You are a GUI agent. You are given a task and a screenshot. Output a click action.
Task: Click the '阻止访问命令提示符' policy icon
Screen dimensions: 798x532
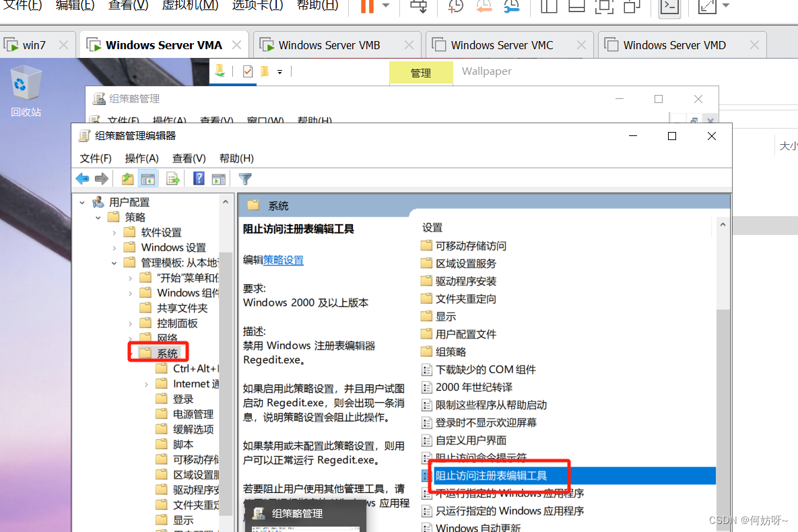tap(427, 458)
